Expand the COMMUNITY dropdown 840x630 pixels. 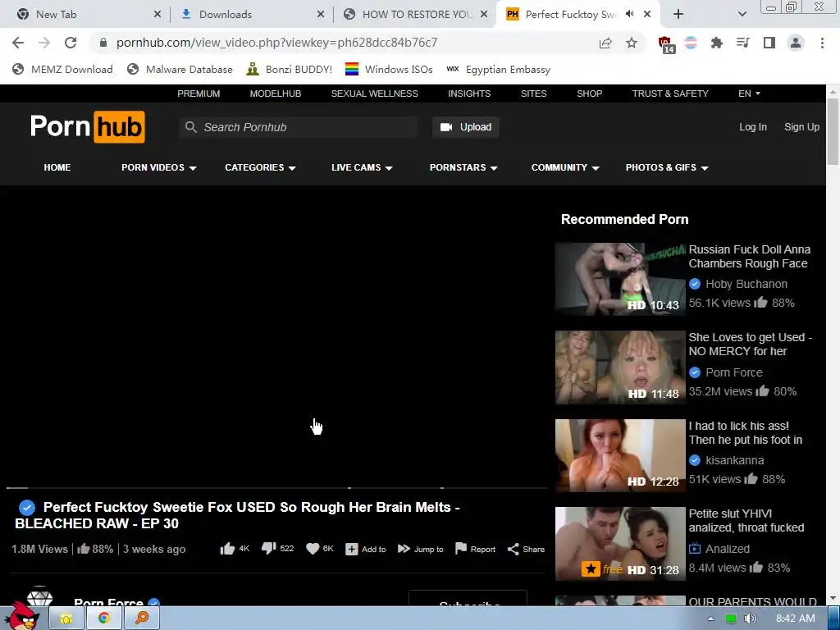(x=565, y=167)
